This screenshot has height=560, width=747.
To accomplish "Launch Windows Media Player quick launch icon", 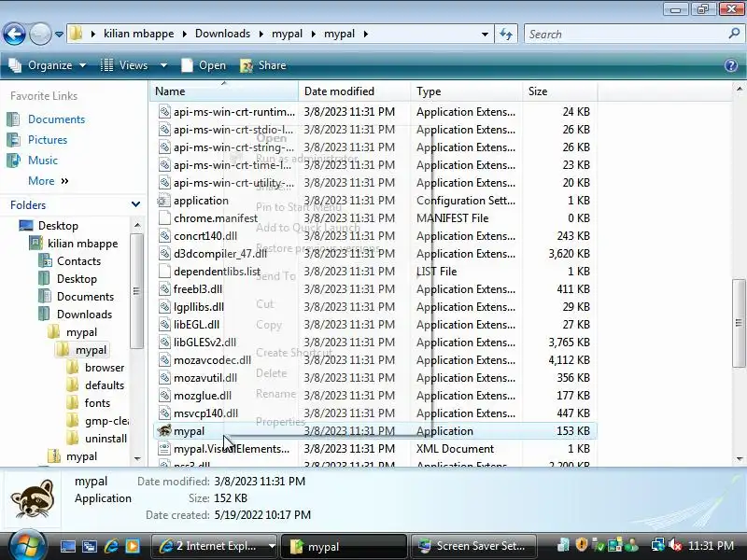I will (133, 546).
